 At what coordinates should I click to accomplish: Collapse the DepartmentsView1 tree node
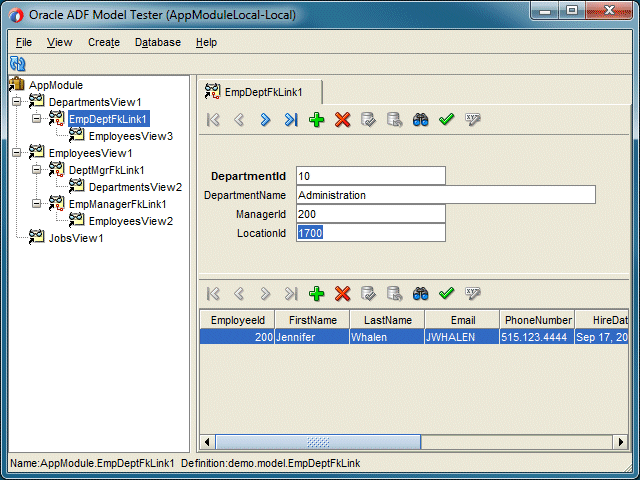(16, 101)
